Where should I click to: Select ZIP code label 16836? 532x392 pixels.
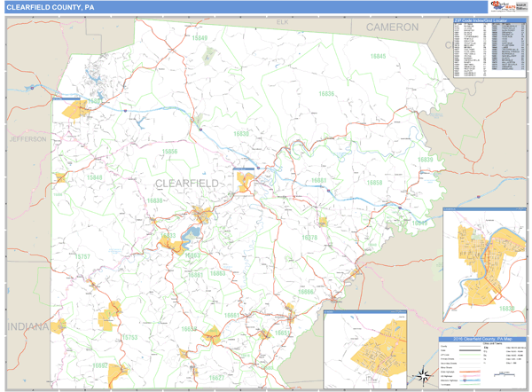pos(326,94)
